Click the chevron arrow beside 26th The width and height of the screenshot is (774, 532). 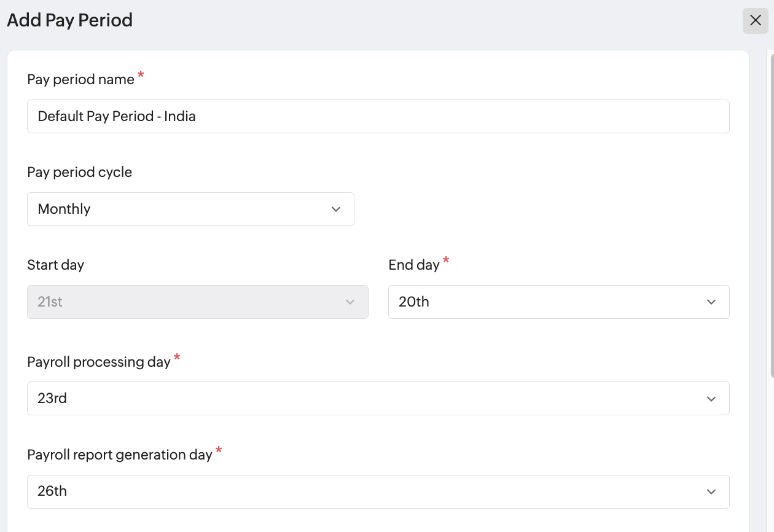pos(711,491)
